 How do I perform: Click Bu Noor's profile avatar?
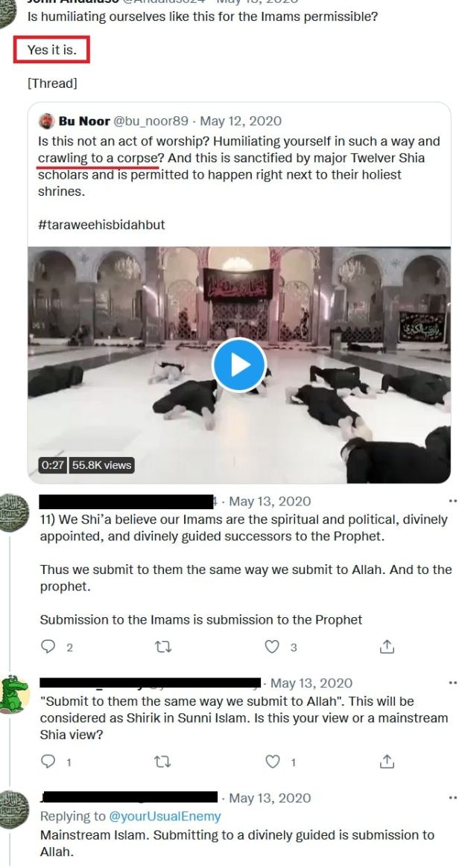[x=46, y=121]
